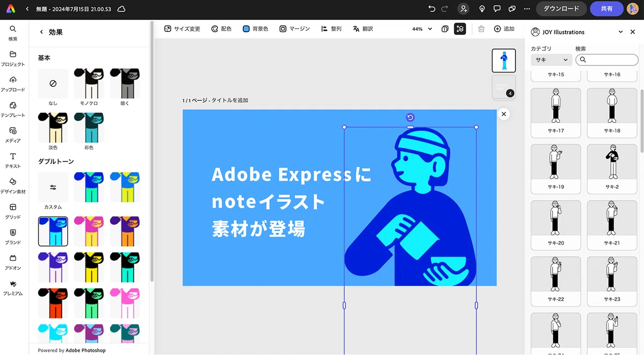Open the デザイン素材 sidebar item
This screenshot has height=355, width=644.
[x=13, y=186]
